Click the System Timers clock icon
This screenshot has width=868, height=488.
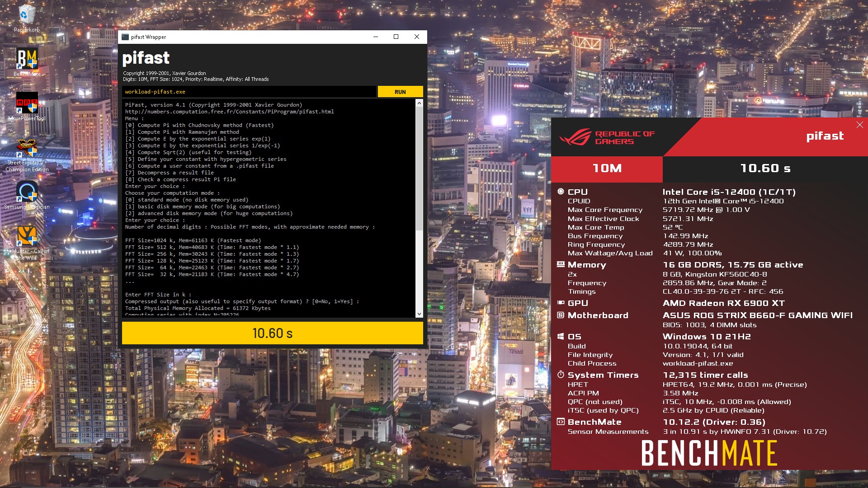(561, 375)
